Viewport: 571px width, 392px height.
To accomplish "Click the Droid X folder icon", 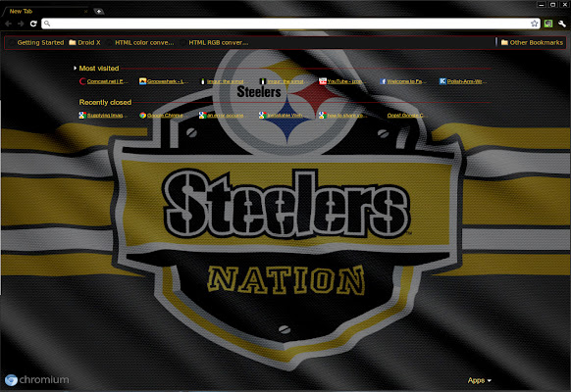I will (73, 42).
